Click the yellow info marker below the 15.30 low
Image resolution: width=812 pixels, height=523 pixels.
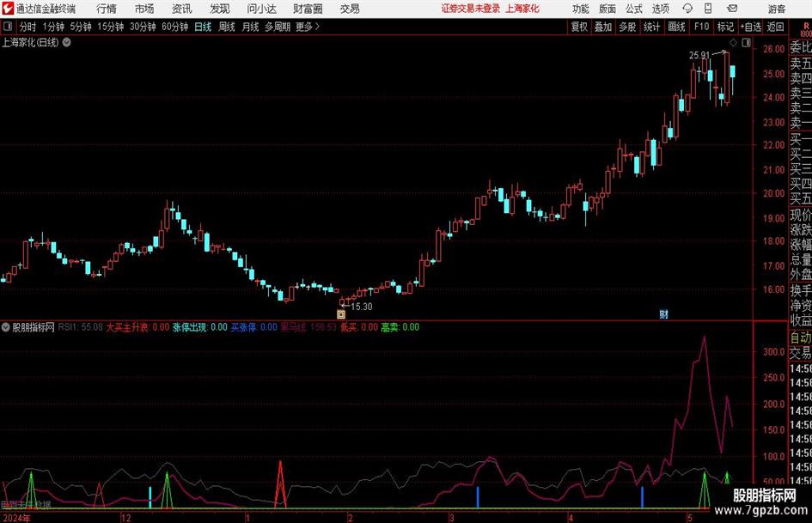(x=341, y=313)
